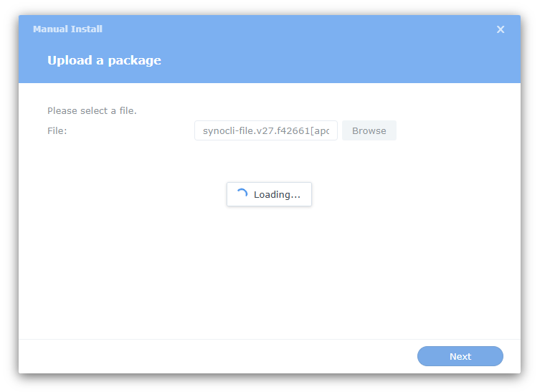This screenshot has width=550, height=392.
Task: Click the X icon in the header
Action: tap(501, 29)
